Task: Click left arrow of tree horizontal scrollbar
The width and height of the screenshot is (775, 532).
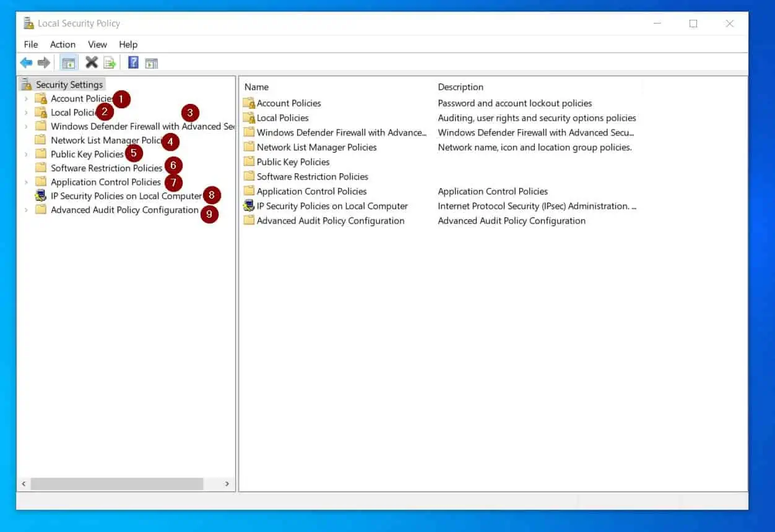Action: [x=24, y=484]
